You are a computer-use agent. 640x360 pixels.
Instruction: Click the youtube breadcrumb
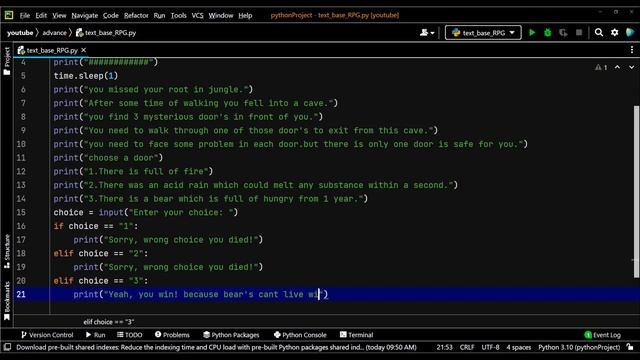(20, 33)
